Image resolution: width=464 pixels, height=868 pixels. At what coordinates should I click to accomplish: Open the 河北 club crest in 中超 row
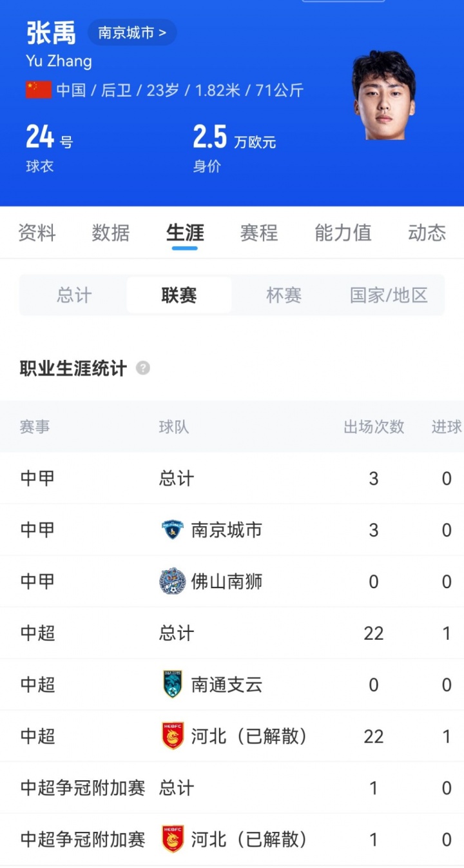172,736
